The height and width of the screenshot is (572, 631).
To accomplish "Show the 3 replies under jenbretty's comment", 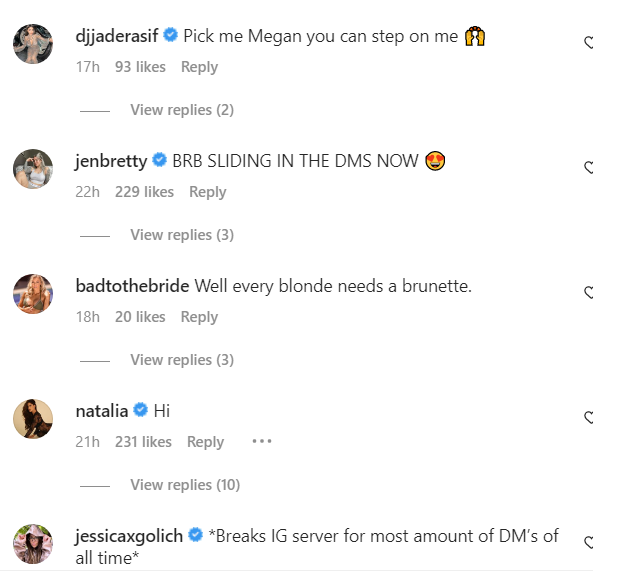I will [x=181, y=235].
